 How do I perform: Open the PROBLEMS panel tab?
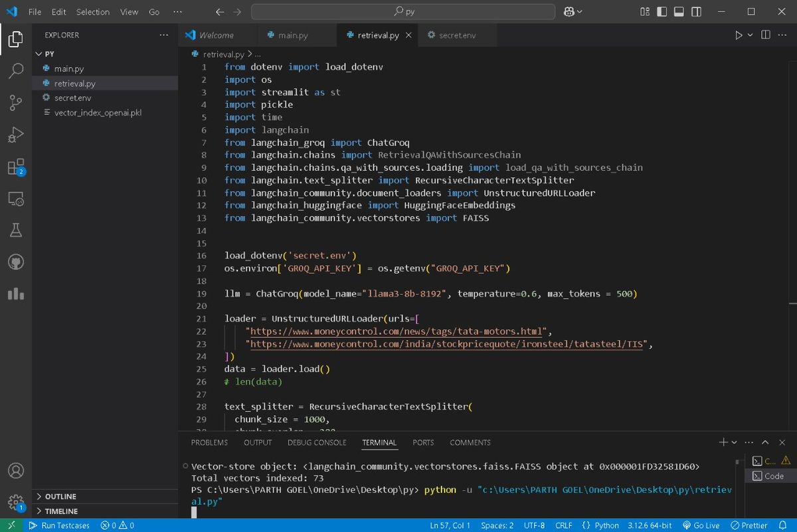209,442
